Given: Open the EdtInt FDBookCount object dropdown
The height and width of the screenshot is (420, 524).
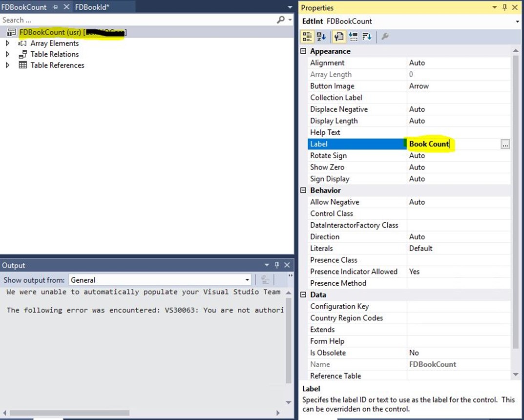Looking at the screenshot, I should 517,21.
